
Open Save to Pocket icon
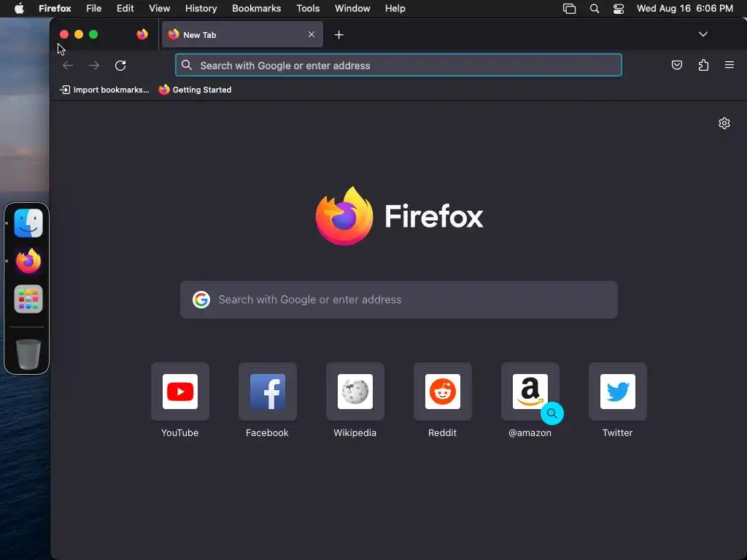tap(676, 65)
